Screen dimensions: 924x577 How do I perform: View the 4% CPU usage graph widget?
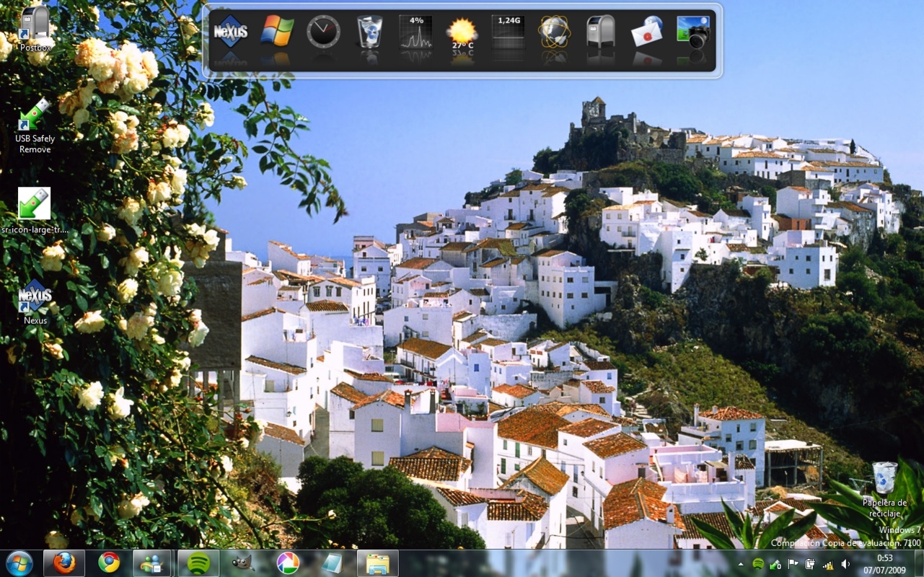pyautogui.click(x=415, y=34)
